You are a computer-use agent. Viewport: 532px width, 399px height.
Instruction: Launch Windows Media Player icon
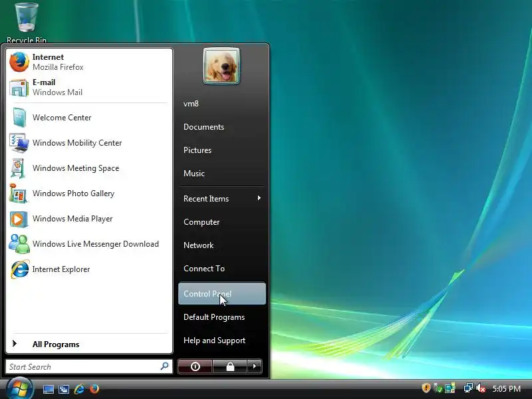click(x=19, y=219)
